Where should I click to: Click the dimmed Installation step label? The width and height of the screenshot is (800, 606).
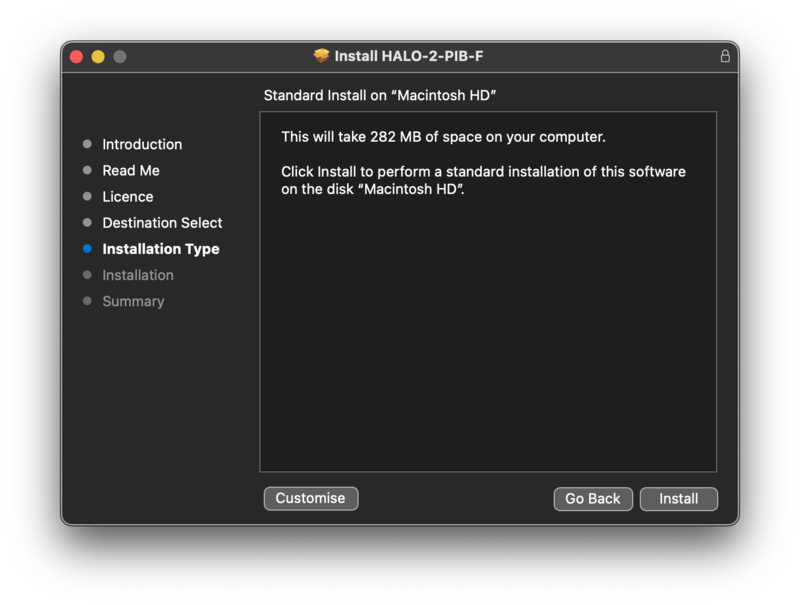click(x=138, y=275)
